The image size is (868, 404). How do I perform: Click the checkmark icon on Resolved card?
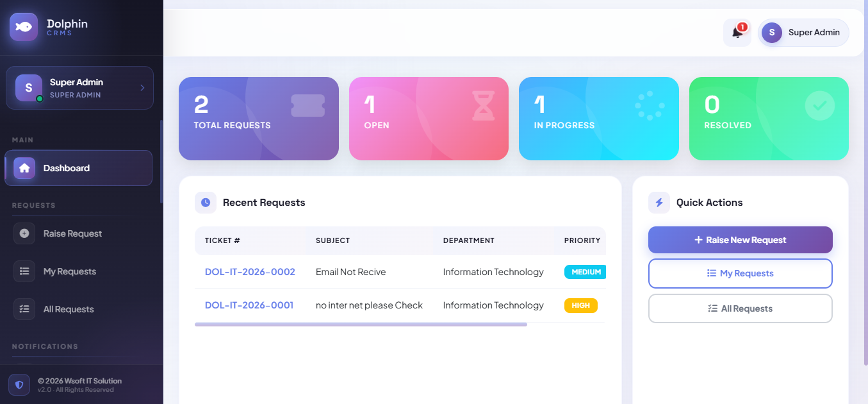click(820, 106)
